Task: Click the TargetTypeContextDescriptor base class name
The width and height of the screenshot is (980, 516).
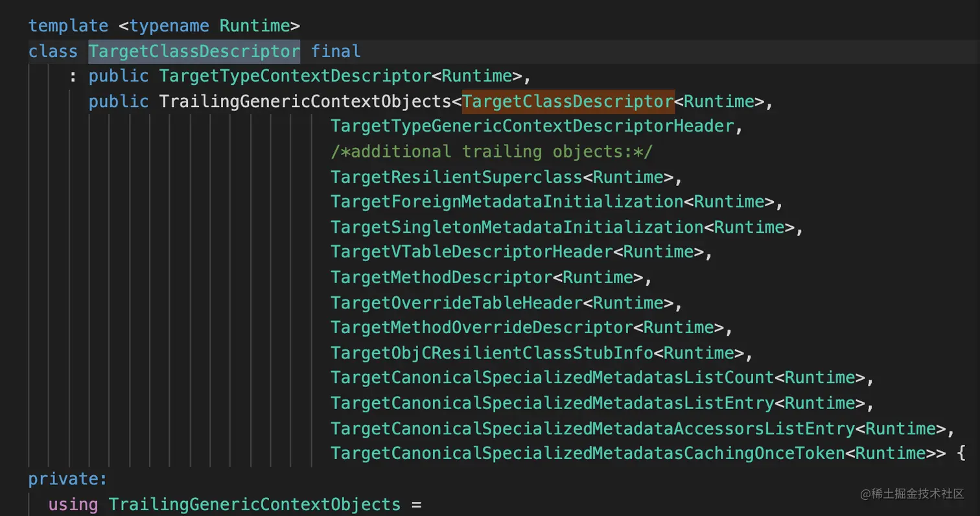Action: (295, 76)
